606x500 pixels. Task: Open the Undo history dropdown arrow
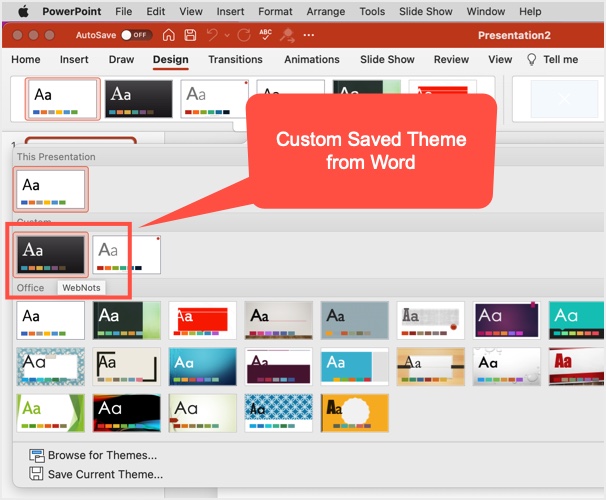point(227,36)
